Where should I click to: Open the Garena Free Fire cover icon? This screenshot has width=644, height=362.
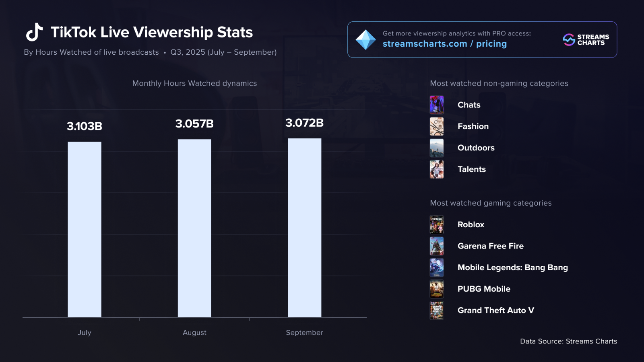[x=437, y=246]
